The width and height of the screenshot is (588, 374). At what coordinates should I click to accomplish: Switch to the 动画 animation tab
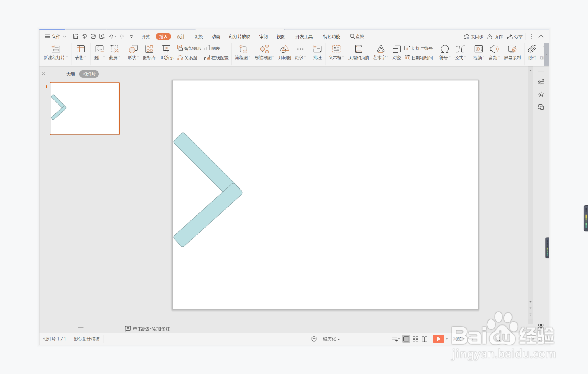pos(216,37)
